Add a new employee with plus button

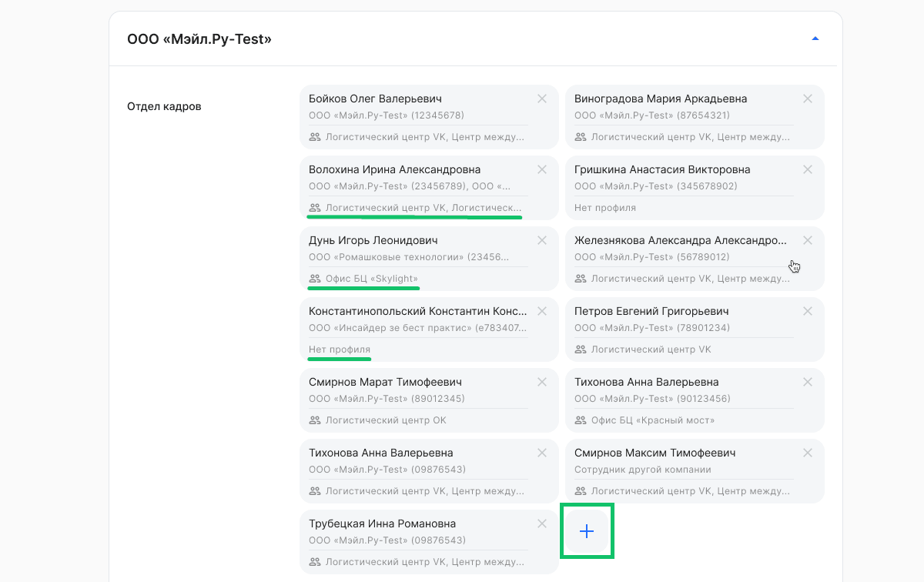click(x=587, y=531)
